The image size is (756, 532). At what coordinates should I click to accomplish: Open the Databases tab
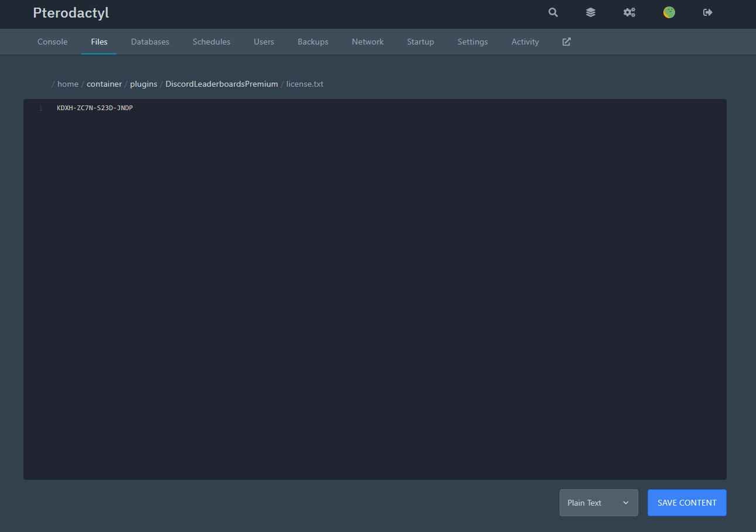pyautogui.click(x=150, y=42)
